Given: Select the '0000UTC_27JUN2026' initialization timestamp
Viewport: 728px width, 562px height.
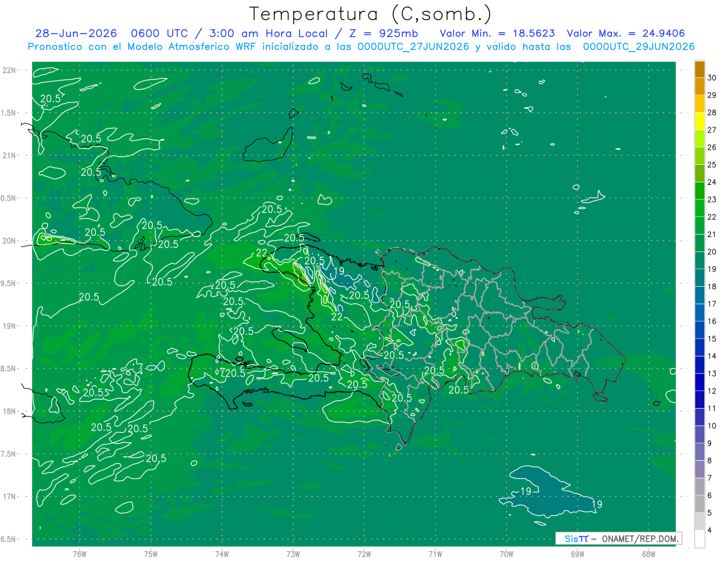Looking at the screenshot, I should pos(413,47).
